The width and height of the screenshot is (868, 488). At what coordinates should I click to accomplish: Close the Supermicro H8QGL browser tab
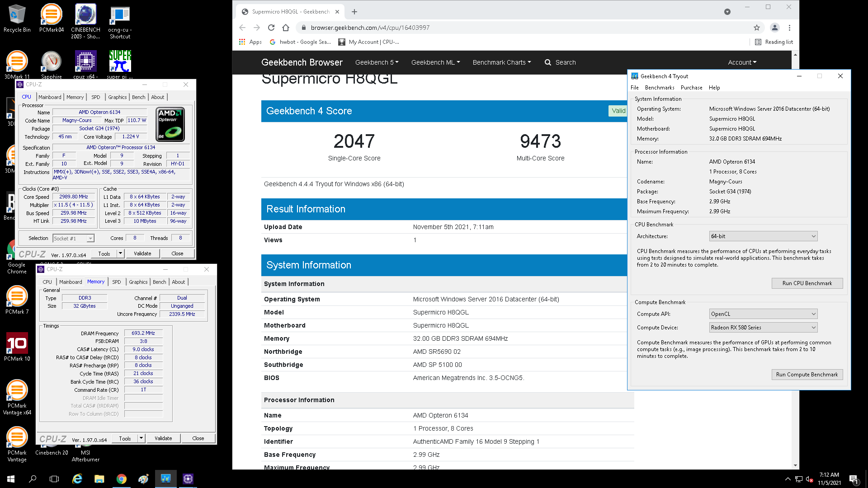click(337, 12)
